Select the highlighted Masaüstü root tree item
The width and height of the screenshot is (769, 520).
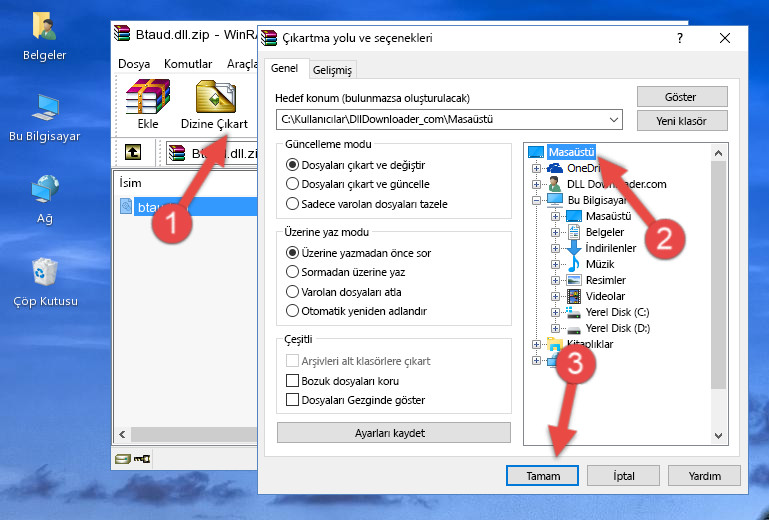[571, 152]
